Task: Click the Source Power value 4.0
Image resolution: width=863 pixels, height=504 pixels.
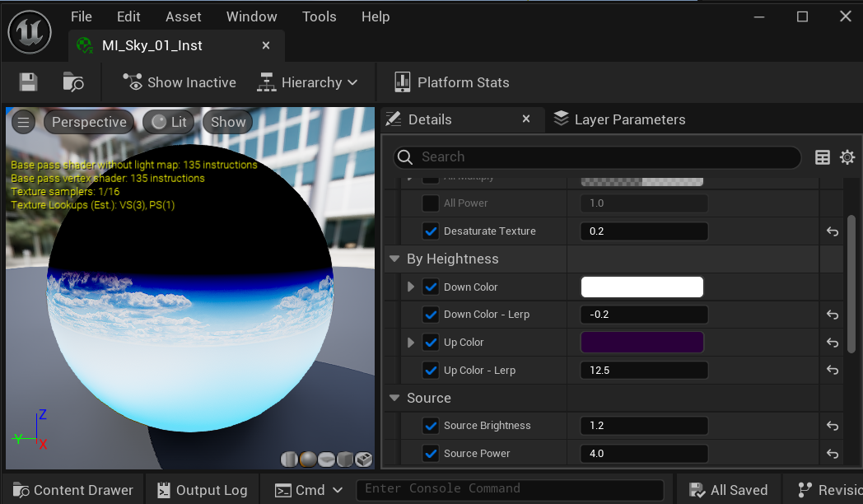Action: 644,454
